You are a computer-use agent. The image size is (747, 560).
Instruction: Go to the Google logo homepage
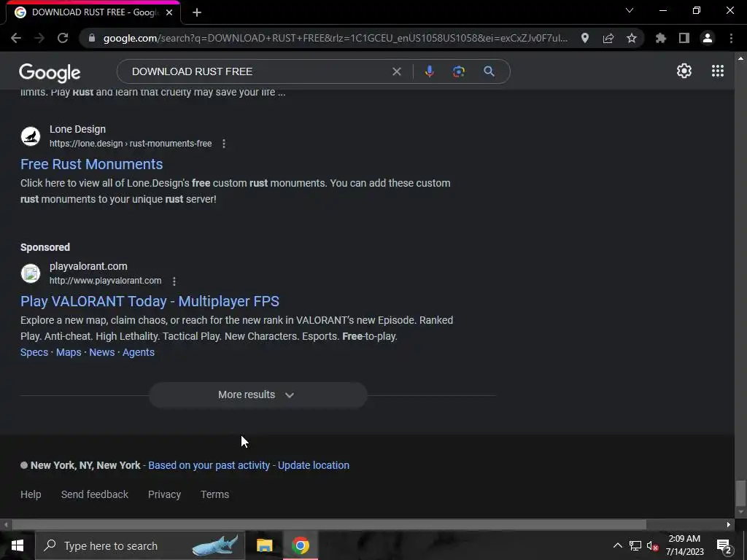tap(50, 72)
